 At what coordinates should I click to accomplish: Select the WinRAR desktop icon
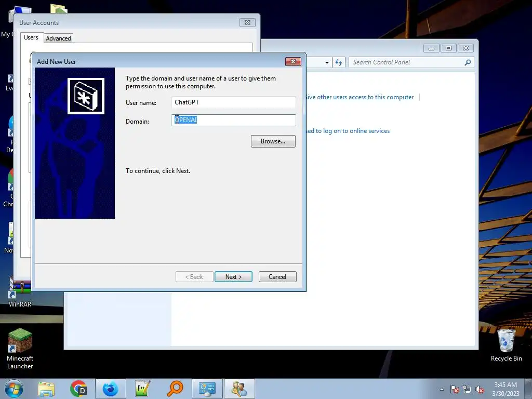coord(20,292)
